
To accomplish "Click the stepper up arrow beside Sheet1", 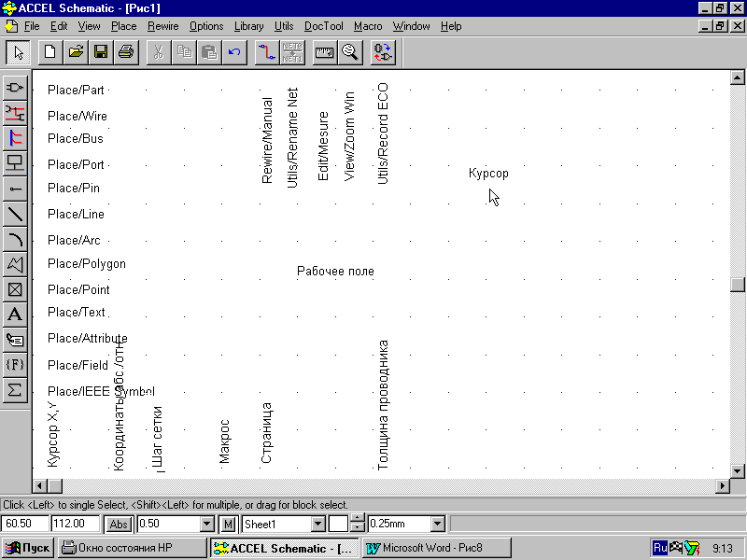I will pyautogui.click(x=358, y=519).
